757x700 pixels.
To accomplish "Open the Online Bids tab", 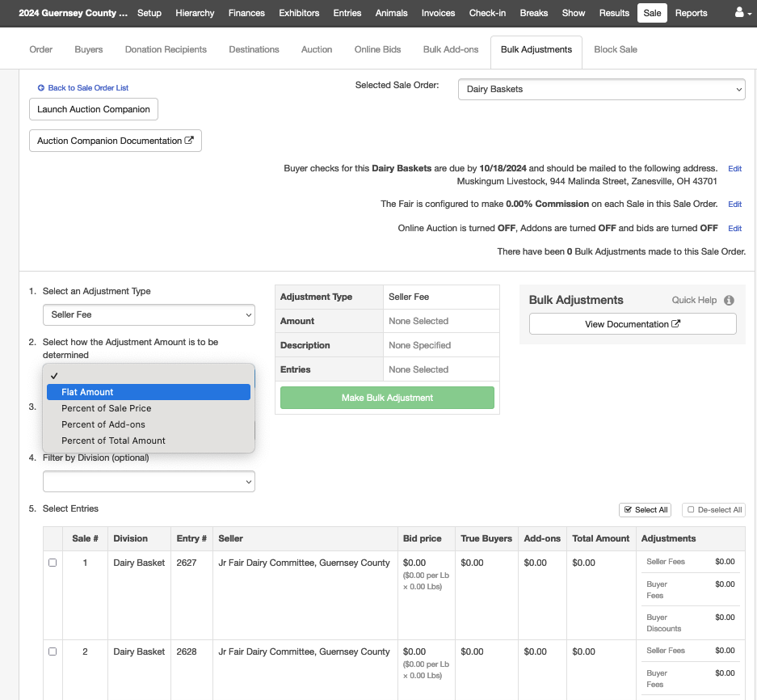I will [377, 49].
